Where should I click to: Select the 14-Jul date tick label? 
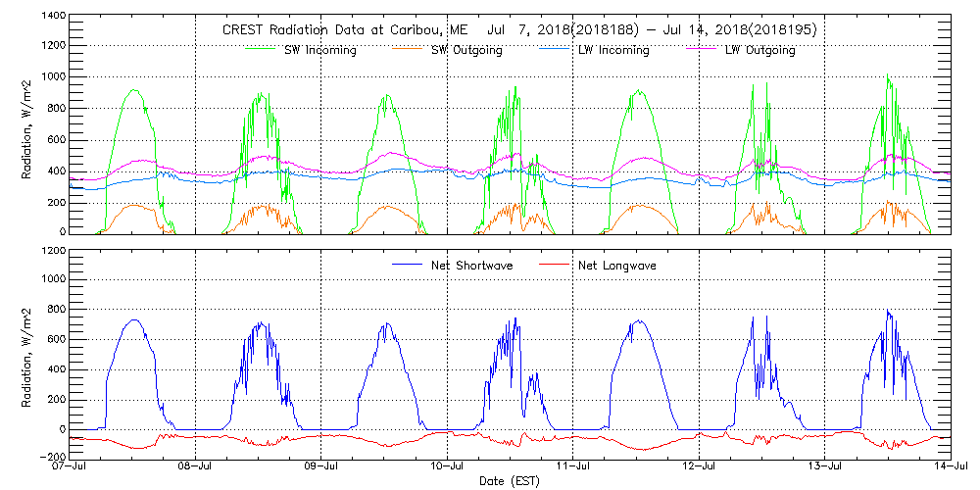950,467
